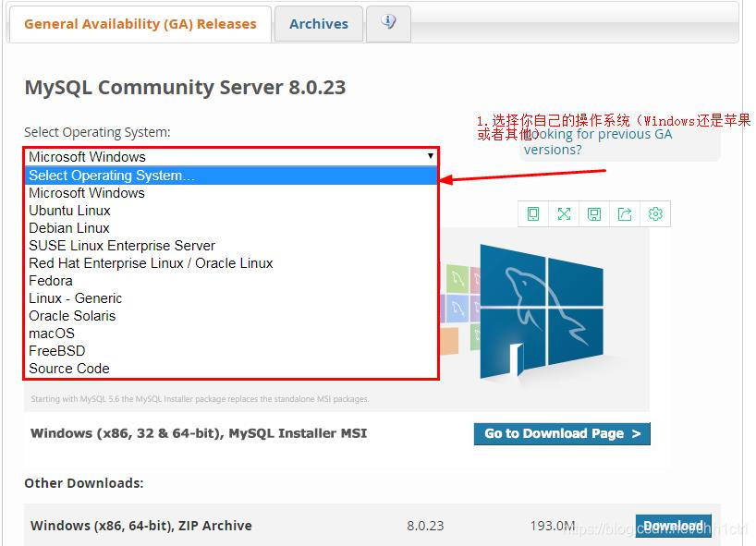The width and height of the screenshot is (756, 546).
Task: Select macOS from the list
Action: (x=231, y=334)
